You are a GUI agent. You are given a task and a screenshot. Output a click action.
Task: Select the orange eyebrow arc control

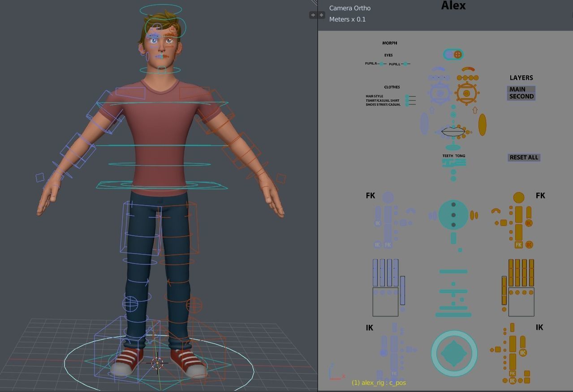pyautogui.click(x=468, y=69)
